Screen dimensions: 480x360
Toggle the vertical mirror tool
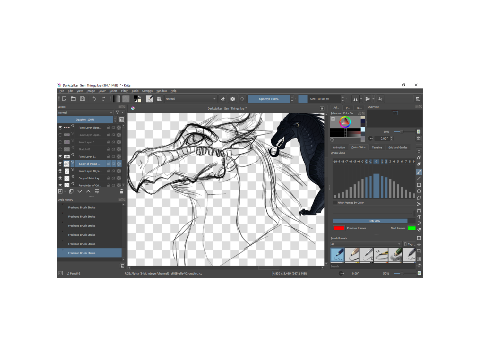[368, 99]
